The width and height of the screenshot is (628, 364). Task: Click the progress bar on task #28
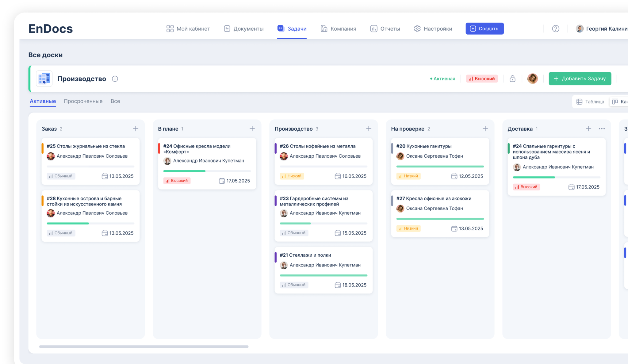tap(90, 223)
